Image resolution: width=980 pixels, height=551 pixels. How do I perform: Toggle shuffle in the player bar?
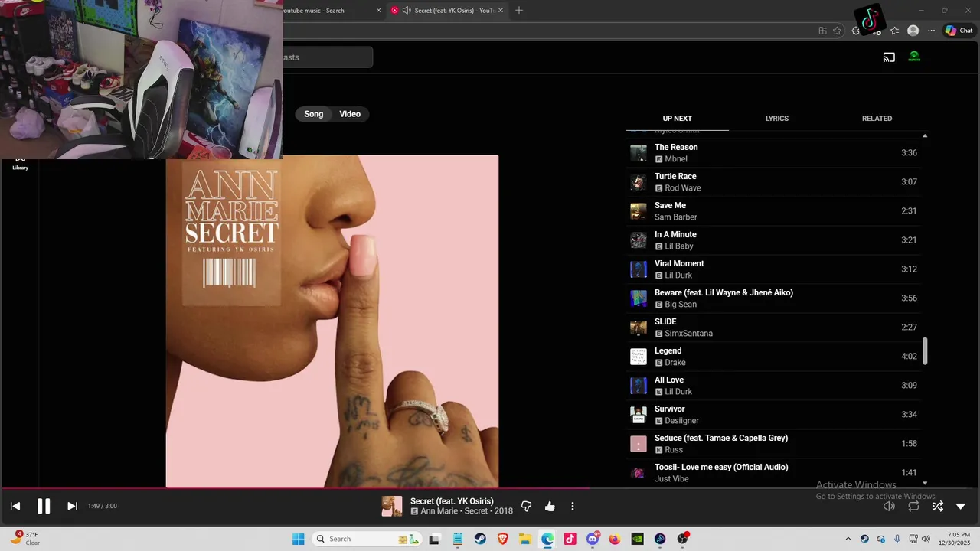point(937,506)
